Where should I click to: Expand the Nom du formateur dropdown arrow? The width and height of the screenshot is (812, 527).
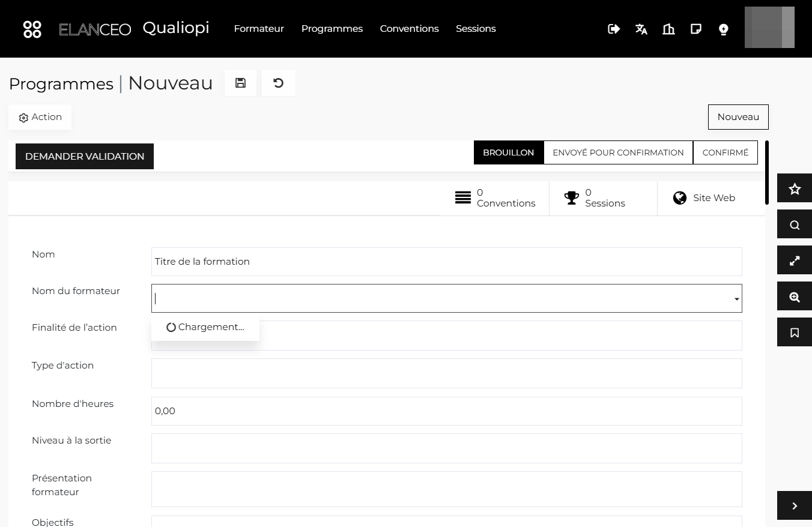[737, 299]
